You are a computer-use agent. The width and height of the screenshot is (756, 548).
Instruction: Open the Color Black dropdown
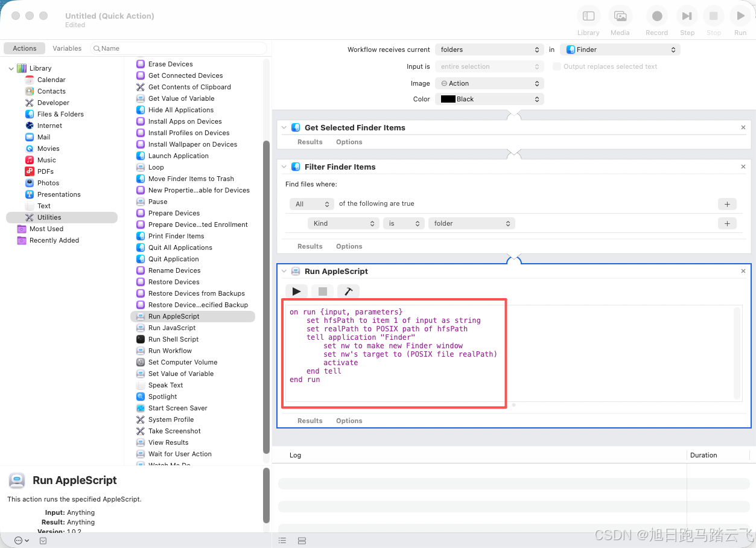pyautogui.click(x=489, y=99)
